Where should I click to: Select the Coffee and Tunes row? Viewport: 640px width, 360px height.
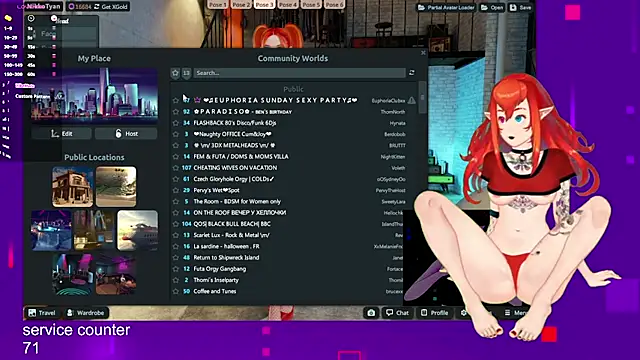[x=287, y=291]
